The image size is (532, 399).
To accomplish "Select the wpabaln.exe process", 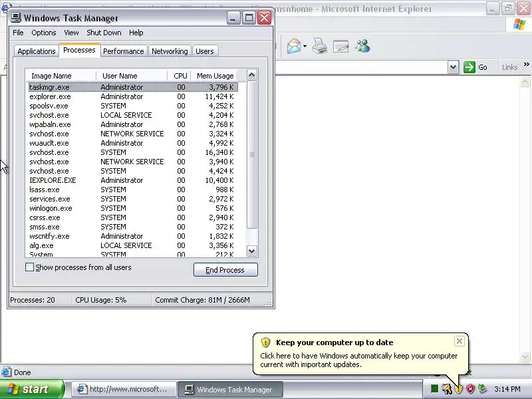I will [x=134, y=124].
